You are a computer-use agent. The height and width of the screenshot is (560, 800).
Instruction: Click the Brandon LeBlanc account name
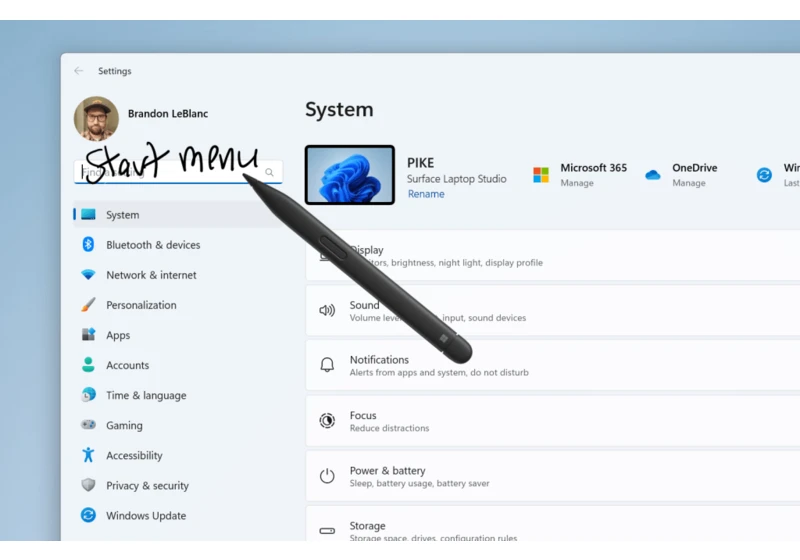[168, 113]
